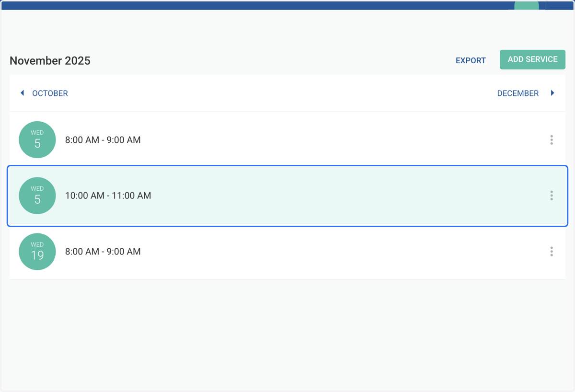Open options menu for Wed 19 service
Viewport: 575px width, 392px height.
[552, 252]
